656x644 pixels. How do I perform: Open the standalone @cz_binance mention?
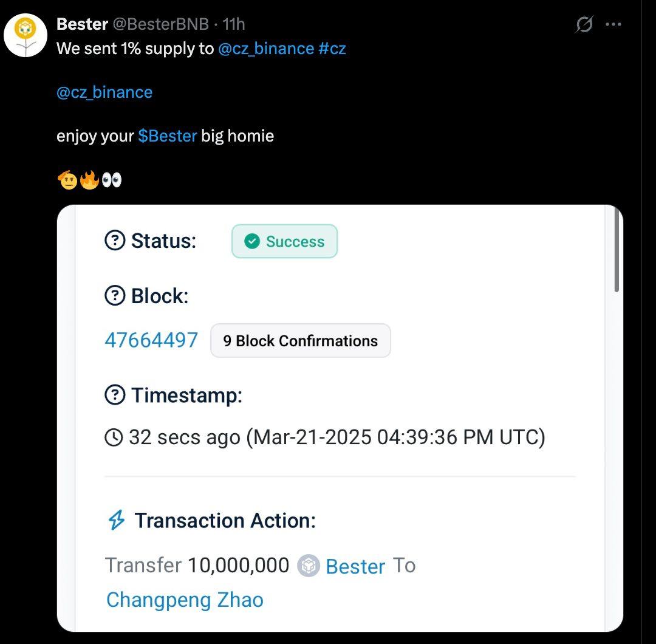coord(104,92)
